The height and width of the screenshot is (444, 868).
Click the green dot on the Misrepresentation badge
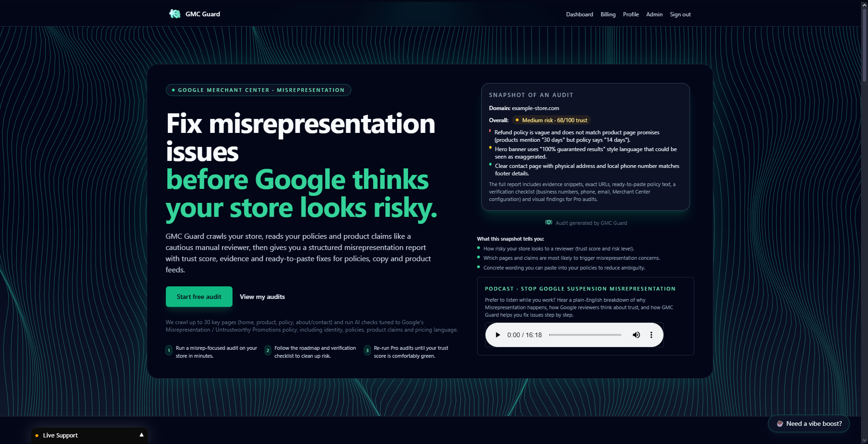(173, 90)
